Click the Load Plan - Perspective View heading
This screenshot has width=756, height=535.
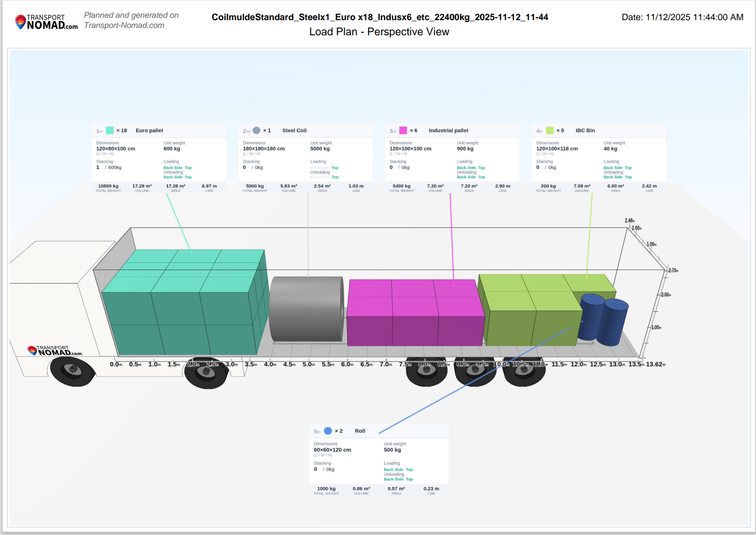coord(379,32)
